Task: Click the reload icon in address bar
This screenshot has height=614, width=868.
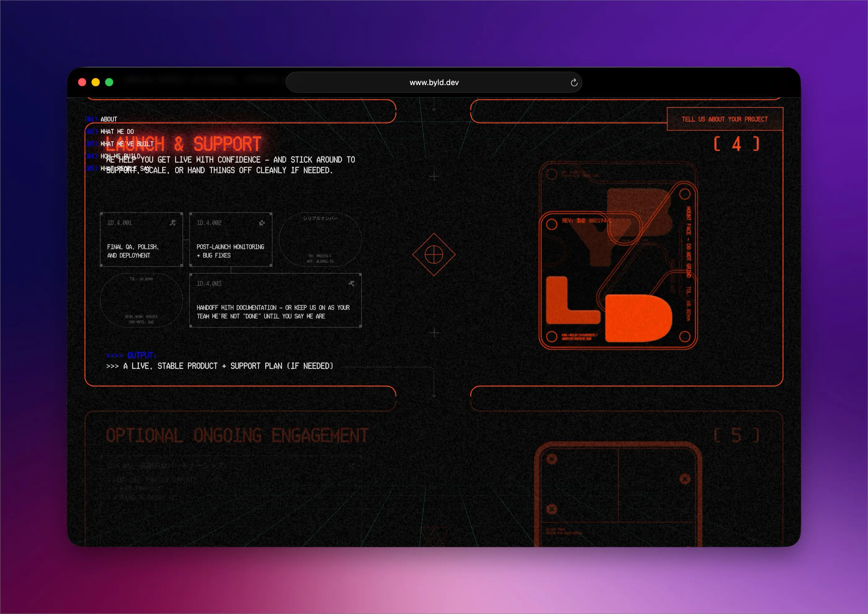Action: 573,82
